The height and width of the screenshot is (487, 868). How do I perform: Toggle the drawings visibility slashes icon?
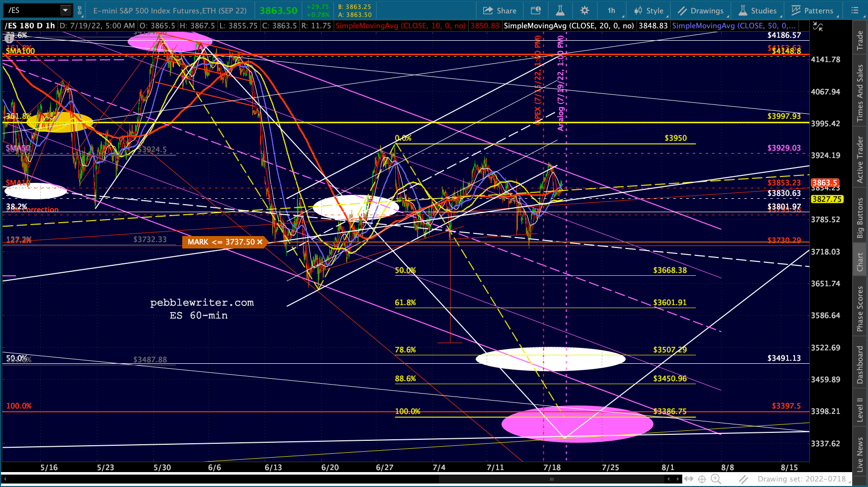(743, 479)
